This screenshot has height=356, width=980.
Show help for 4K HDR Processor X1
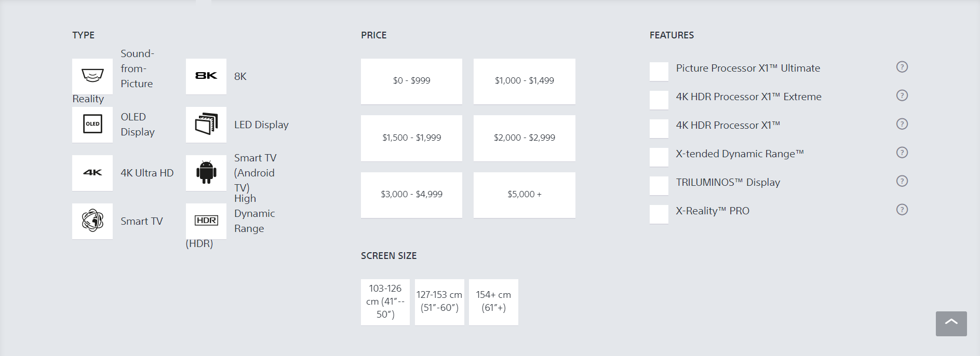pyautogui.click(x=902, y=124)
